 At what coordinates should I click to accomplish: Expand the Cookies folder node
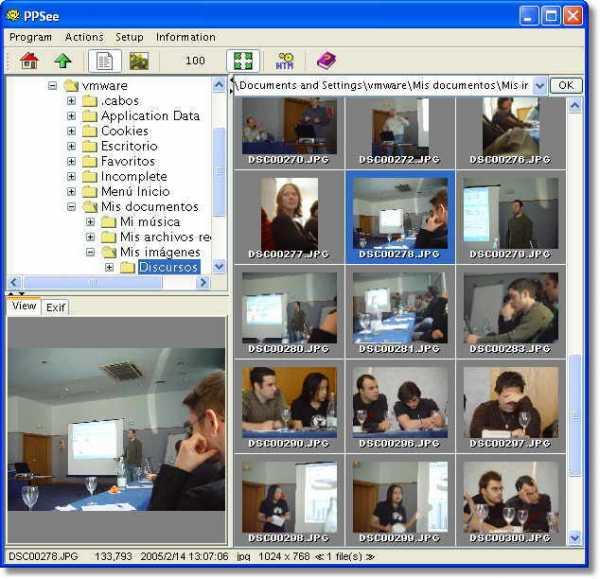point(71,131)
